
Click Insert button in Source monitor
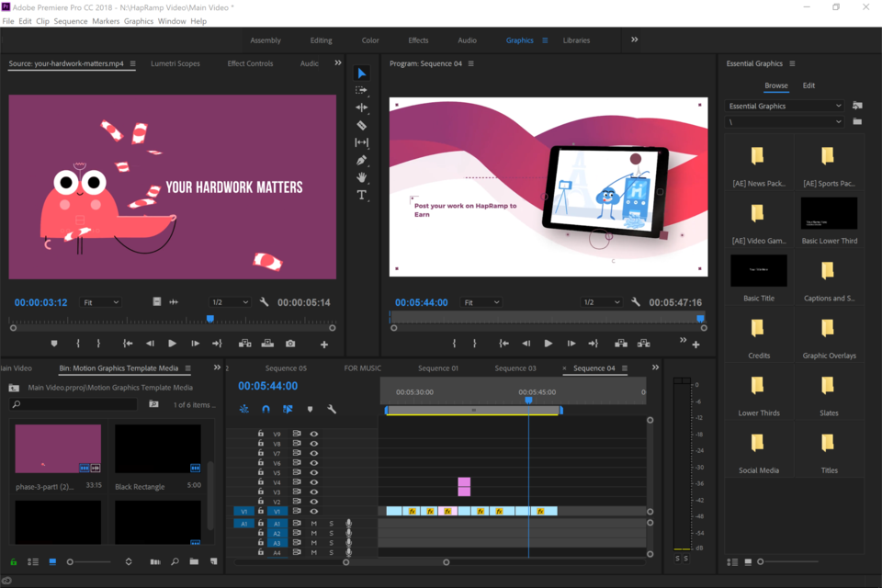point(244,344)
